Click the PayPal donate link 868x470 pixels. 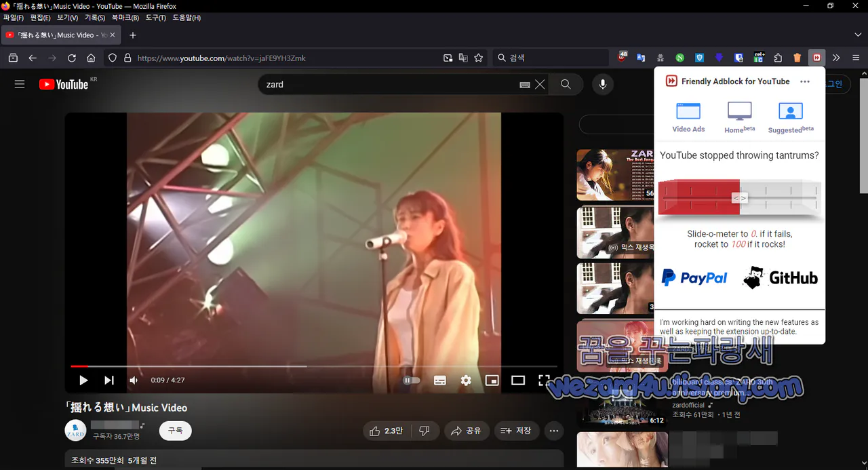point(694,277)
